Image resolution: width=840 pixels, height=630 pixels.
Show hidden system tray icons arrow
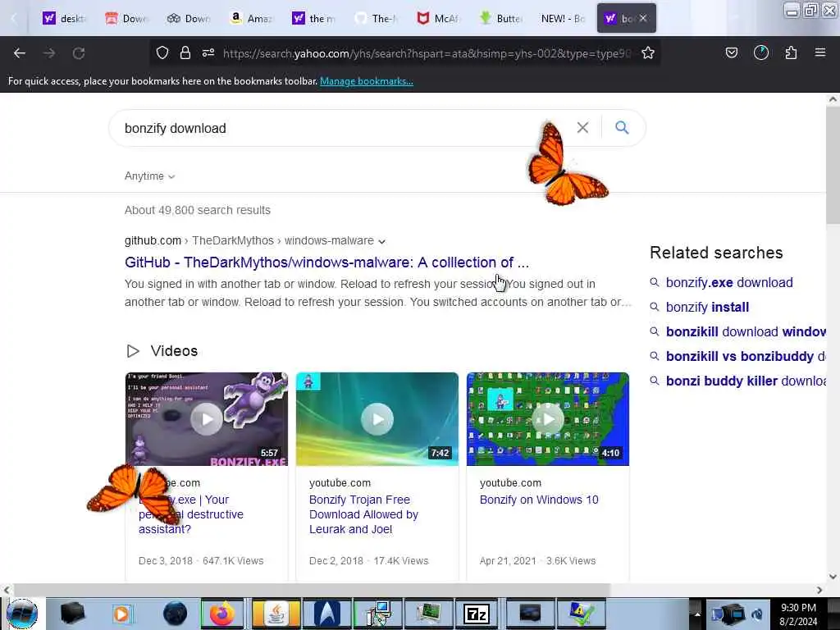(697, 614)
